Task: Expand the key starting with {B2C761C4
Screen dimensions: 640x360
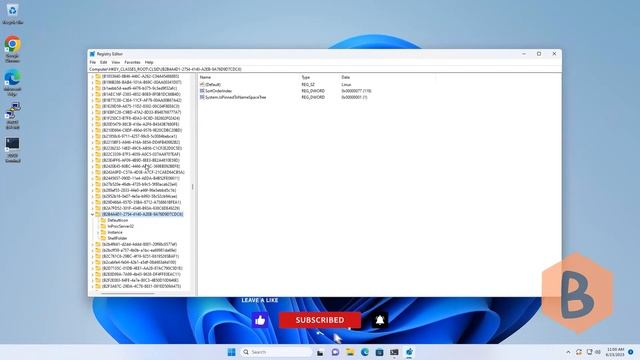Action: pyautogui.click(x=93, y=256)
